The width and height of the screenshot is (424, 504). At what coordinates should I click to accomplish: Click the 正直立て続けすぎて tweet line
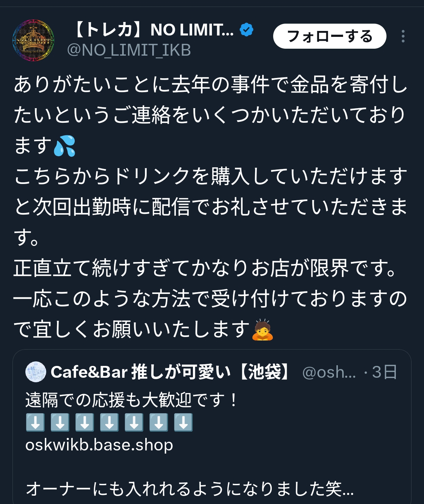tap(205, 268)
